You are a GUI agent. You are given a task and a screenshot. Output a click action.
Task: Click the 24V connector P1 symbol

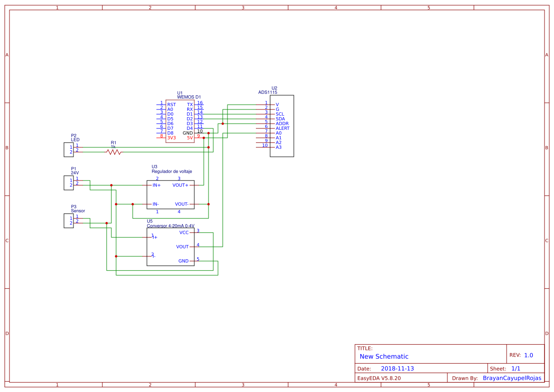click(69, 182)
